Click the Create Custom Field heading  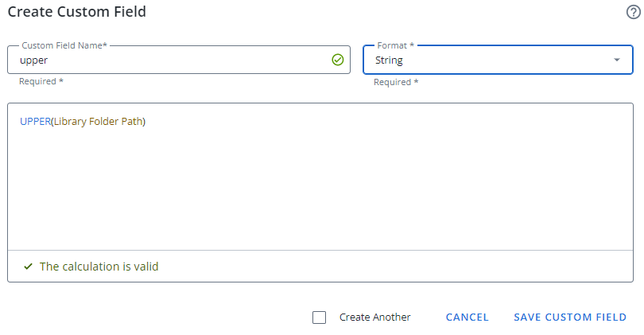tap(76, 12)
